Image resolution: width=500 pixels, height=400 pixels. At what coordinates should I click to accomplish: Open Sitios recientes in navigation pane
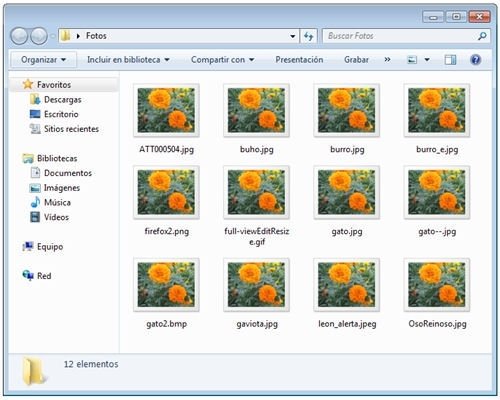click(x=71, y=129)
